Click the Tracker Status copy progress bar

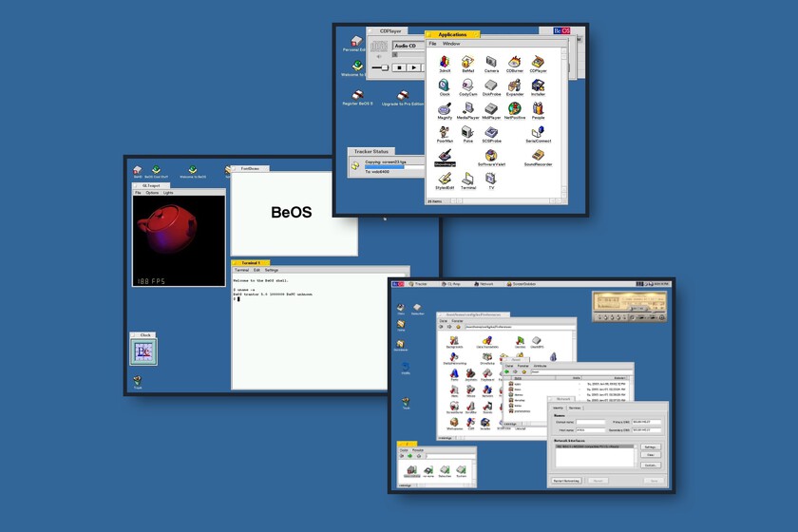[394, 166]
